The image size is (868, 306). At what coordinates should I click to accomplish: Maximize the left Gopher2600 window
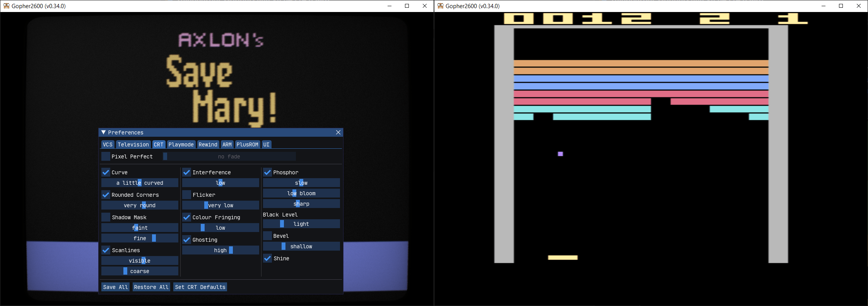(407, 6)
